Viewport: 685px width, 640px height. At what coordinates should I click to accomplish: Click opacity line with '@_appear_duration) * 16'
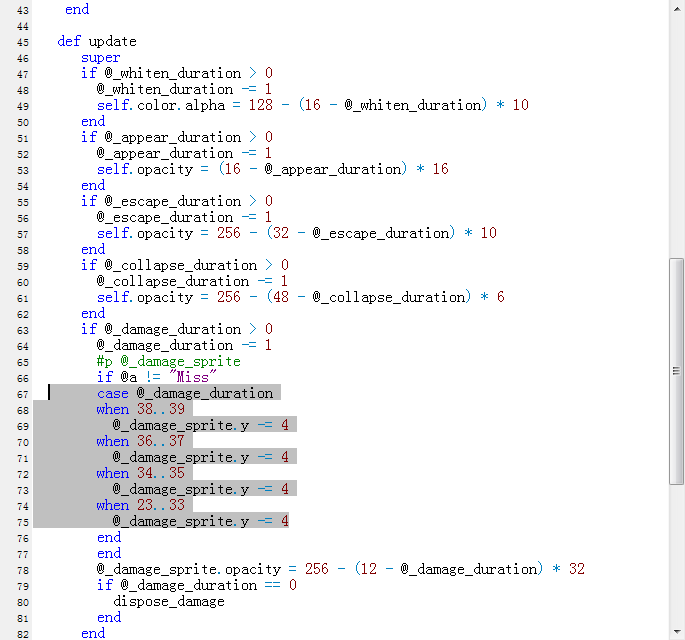[273, 170]
